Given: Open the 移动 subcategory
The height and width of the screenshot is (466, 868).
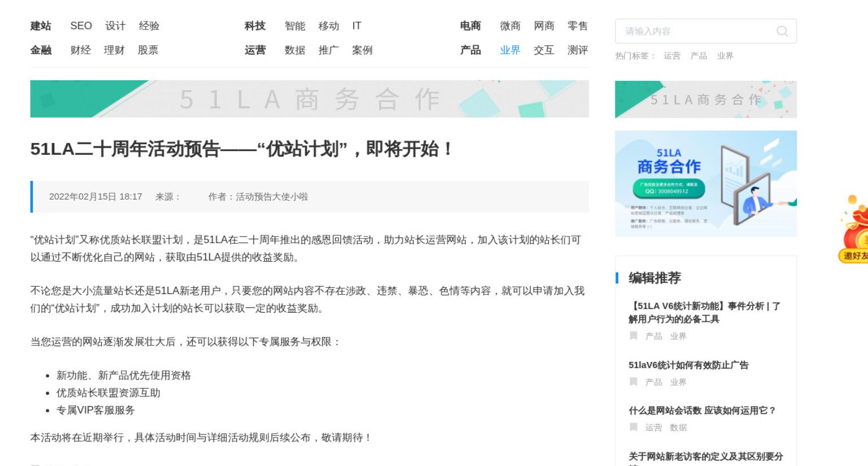Looking at the screenshot, I should coord(329,26).
